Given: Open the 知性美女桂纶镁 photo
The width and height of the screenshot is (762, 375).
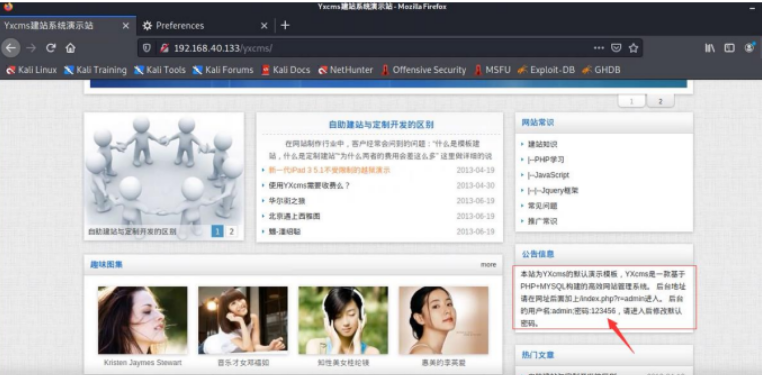Looking at the screenshot, I should pyautogui.click(x=343, y=320).
